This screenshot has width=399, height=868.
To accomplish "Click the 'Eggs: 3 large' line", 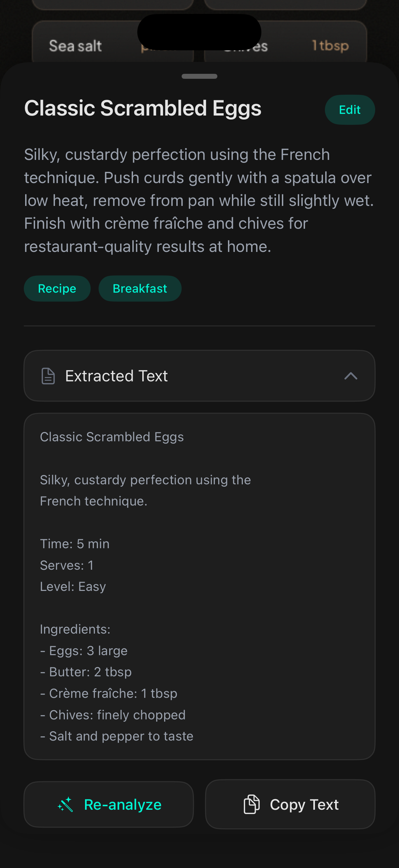I will [88, 651].
